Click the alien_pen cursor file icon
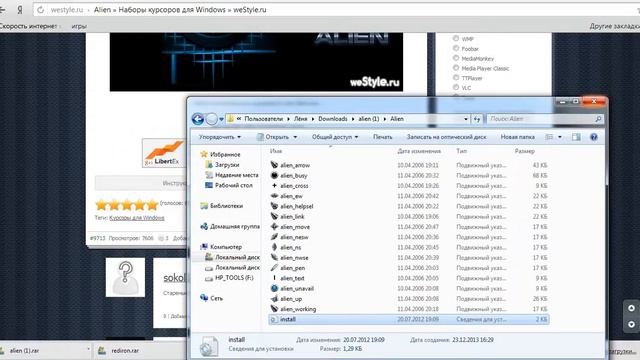The width and height of the screenshot is (640, 360). pyautogui.click(x=274, y=268)
